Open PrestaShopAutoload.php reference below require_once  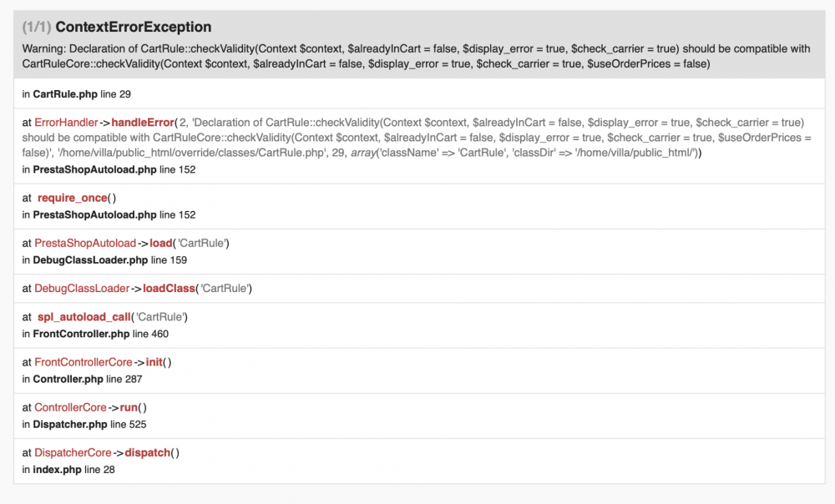click(x=94, y=214)
